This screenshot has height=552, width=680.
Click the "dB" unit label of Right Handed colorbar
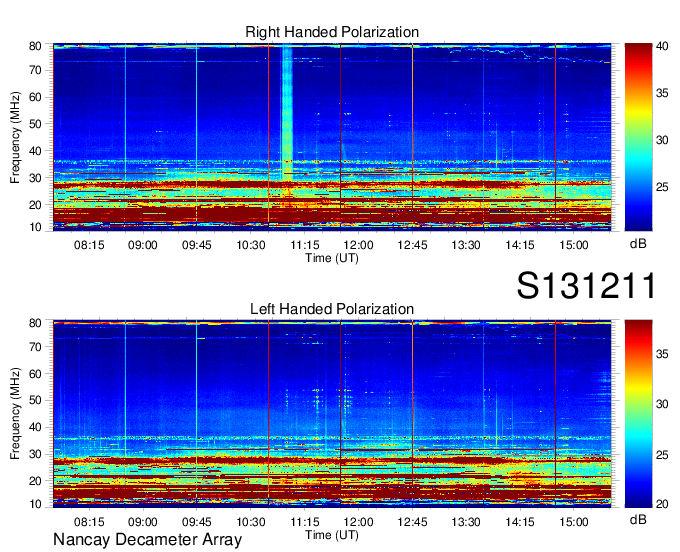(x=638, y=244)
